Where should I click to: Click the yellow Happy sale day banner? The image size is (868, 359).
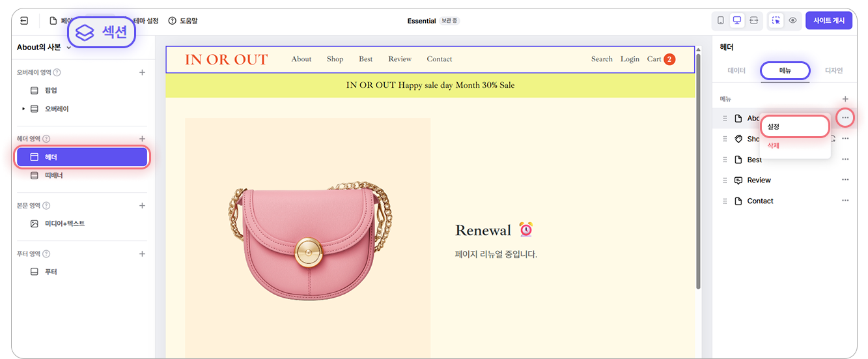430,85
